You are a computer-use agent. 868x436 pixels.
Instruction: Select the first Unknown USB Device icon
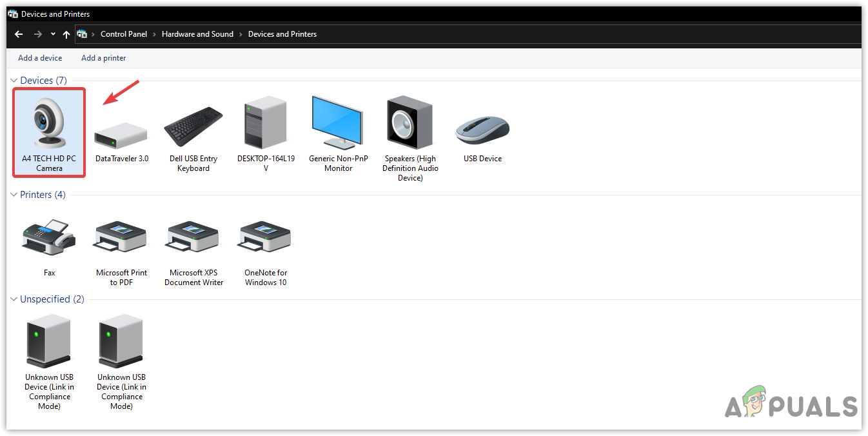pos(49,341)
